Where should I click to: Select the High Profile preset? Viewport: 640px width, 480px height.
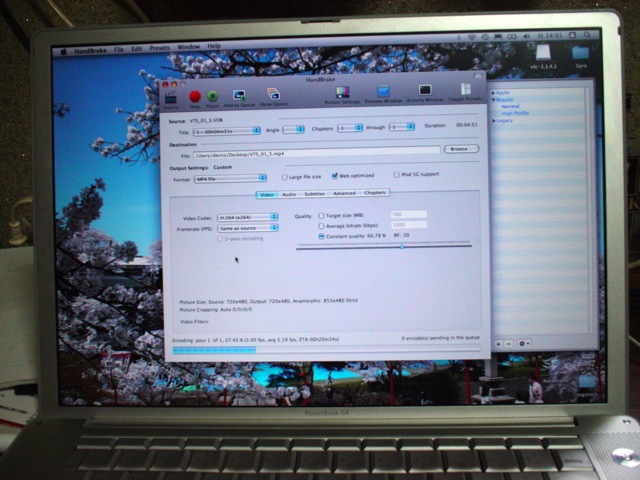click(515, 113)
